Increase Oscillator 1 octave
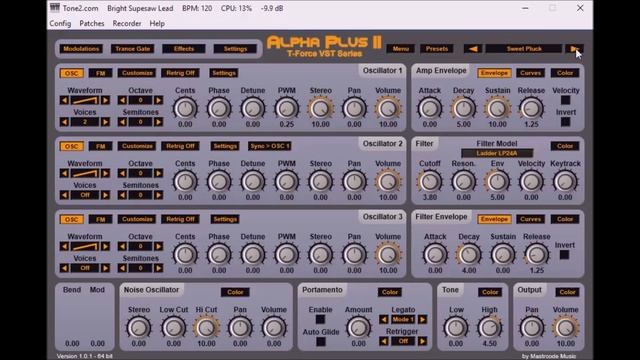This screenshot has width=640, height=360. coord(158,100)
